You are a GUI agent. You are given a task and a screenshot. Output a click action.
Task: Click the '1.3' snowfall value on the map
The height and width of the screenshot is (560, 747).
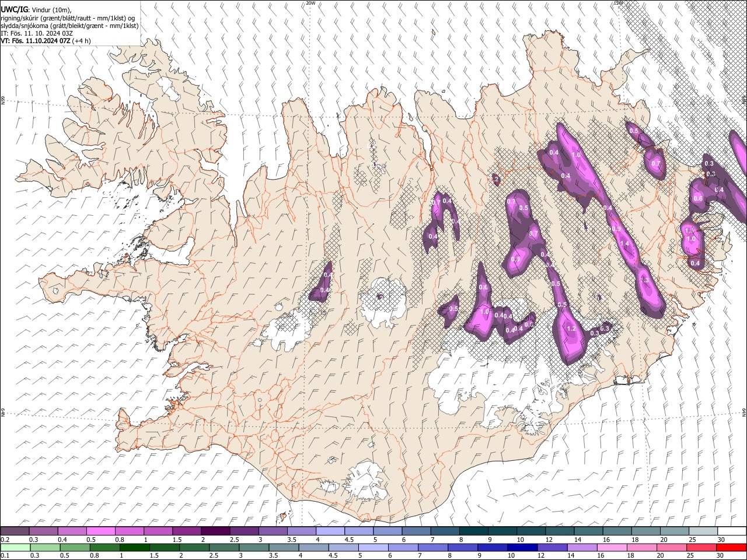pyautogui.click(x=644, y=281)
